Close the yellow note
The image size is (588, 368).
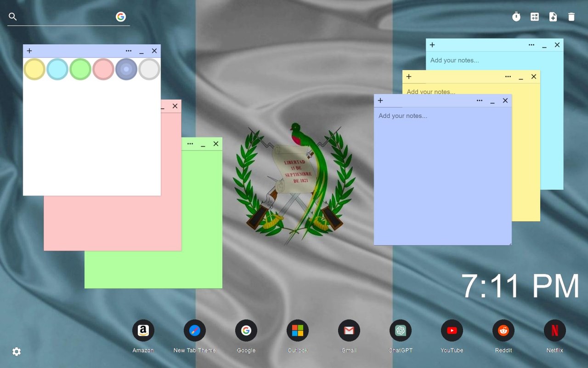coord(534,76)
